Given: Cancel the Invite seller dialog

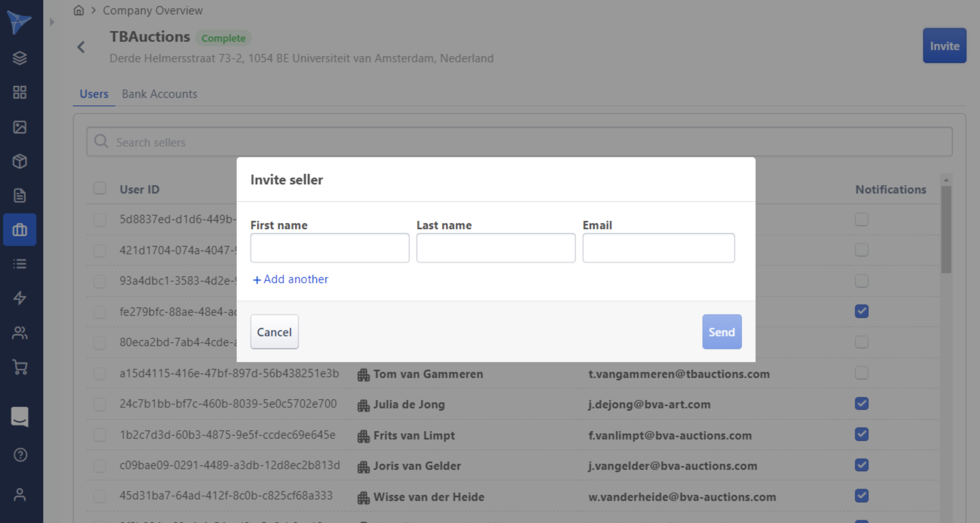Looking at the screenshot, I should [274, 332].
